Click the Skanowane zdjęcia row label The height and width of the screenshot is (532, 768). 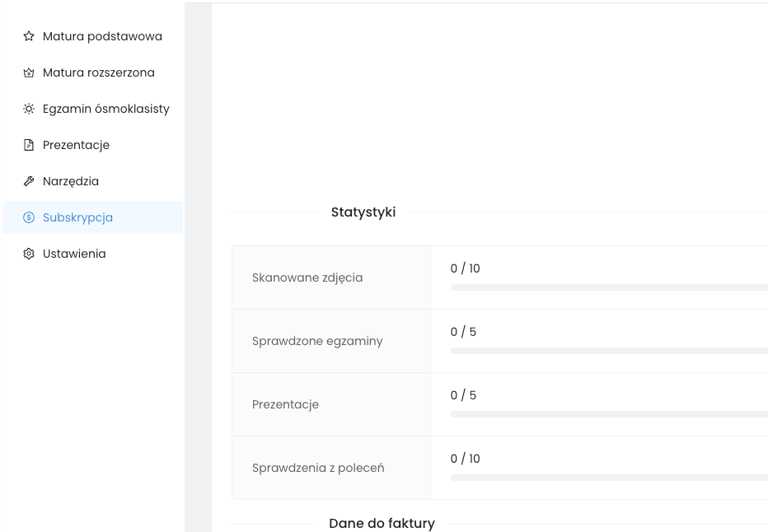point(307,278)
